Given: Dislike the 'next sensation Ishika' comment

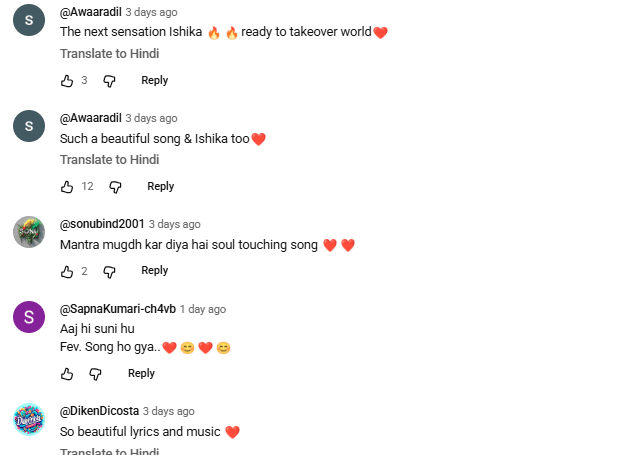Looking at the screenshot, I should coord(109,80).
